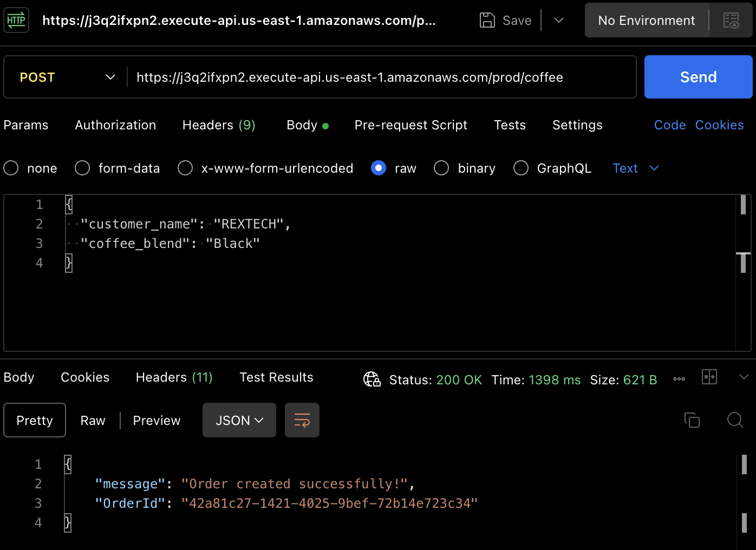Click the response body scrollbar
Image resolution: width=756 pixels, height=550 pixels.
[744, 502]
